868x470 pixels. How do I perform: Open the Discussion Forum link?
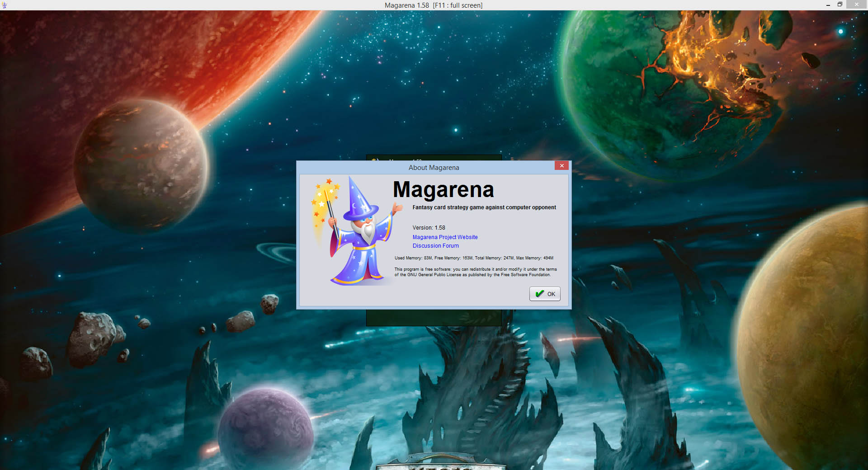point(435,246)
